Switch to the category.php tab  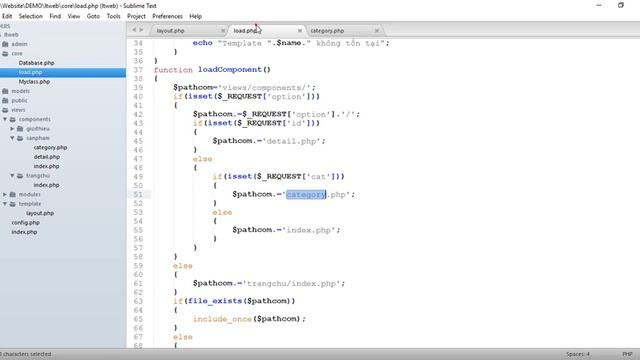[327, 31]
